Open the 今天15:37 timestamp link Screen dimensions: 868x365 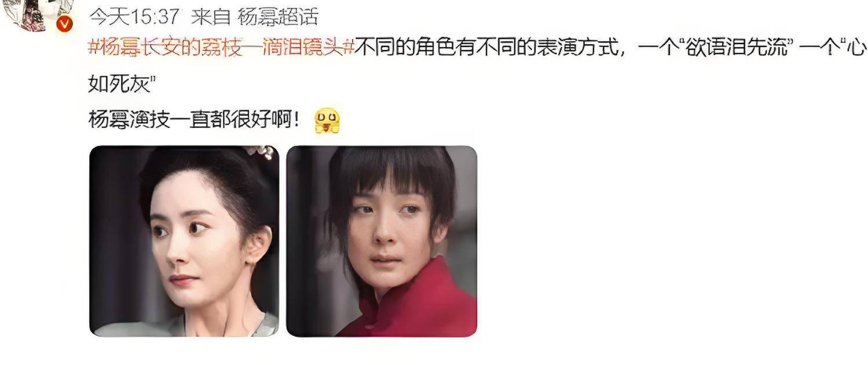pyautogui.click(x=134, y=17)
